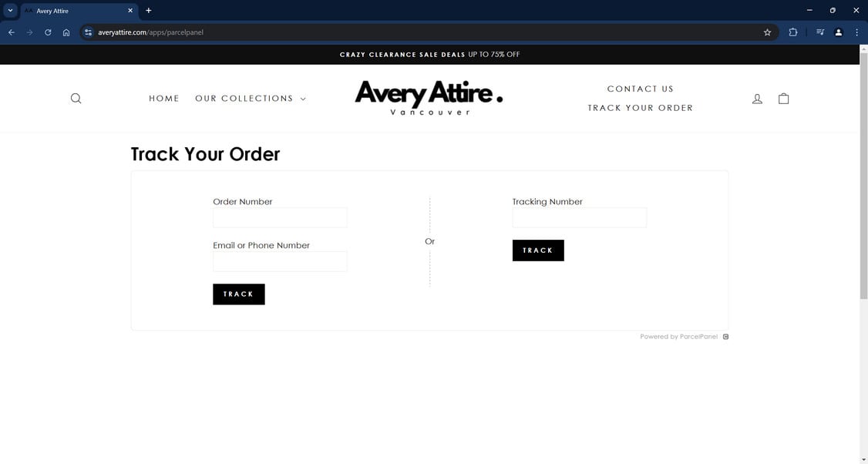Image resolution: width=868 pixels, height=464 pixels.
Task: Click the page vertical scrollbar
Action: coord(863,177)
